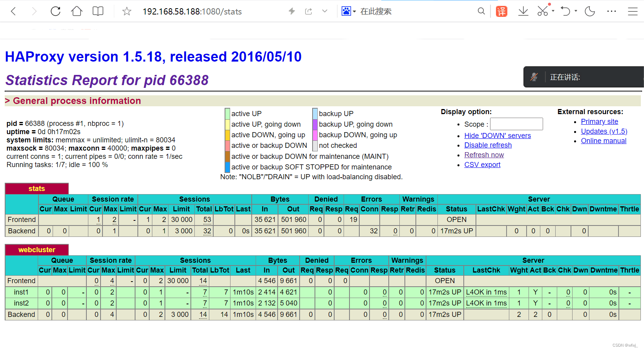
Task: Click the magnifier search icon
Action: pyautogui.click(x=481, y=11)
